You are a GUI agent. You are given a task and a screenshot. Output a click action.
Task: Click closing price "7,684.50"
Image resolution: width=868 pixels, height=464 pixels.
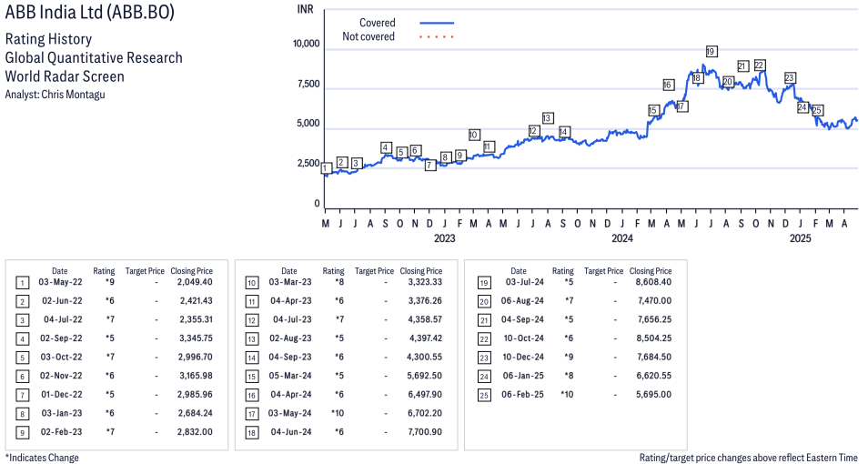(x=654, y=357)
